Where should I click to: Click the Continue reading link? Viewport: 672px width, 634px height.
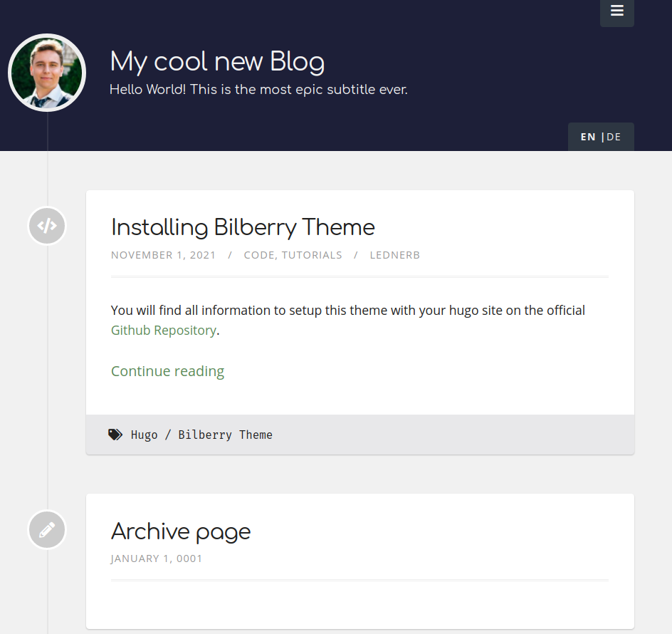coord(167,371)
